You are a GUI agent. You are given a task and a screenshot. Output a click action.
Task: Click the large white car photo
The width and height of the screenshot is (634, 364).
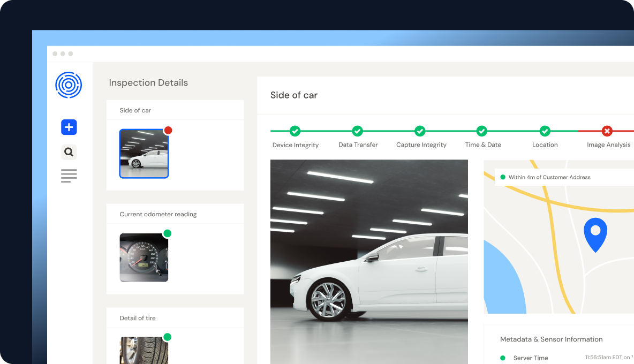click(x=369, y=262)
